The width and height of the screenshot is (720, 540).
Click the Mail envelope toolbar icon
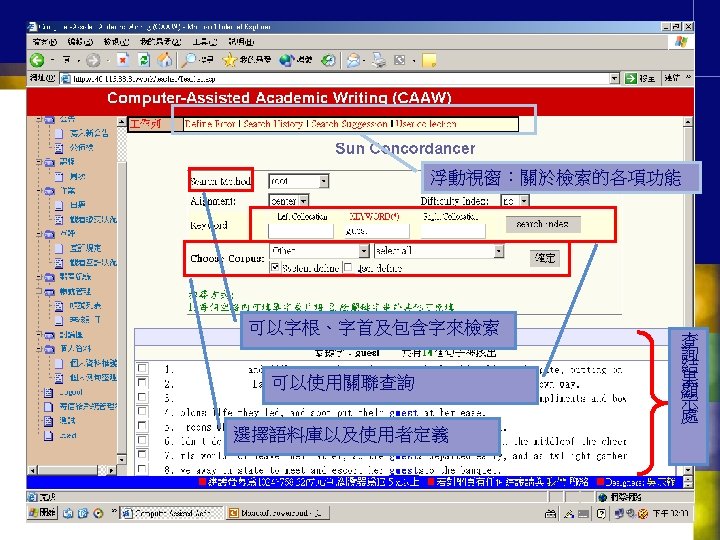(x=353, y=60)
